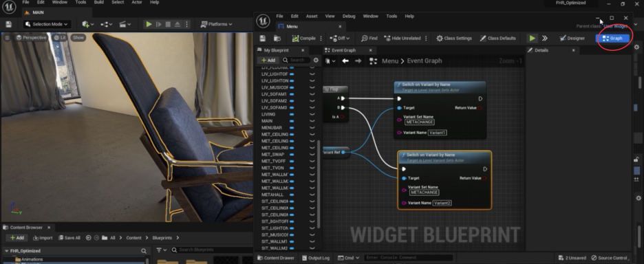Toggle Hide Unrelated nodes
This screenshot has width=644, height=264.
[x=402, y=38]
